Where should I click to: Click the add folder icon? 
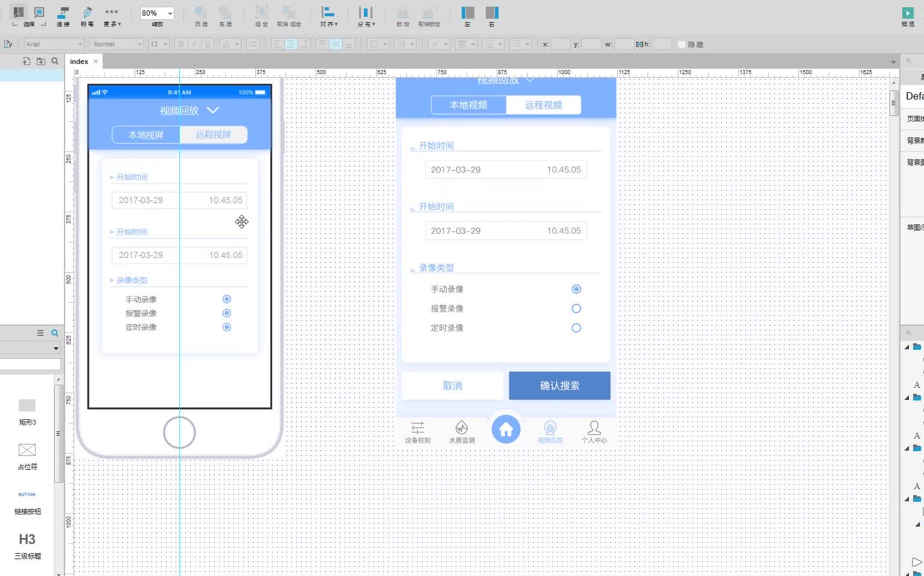click(x=41, y=61)
